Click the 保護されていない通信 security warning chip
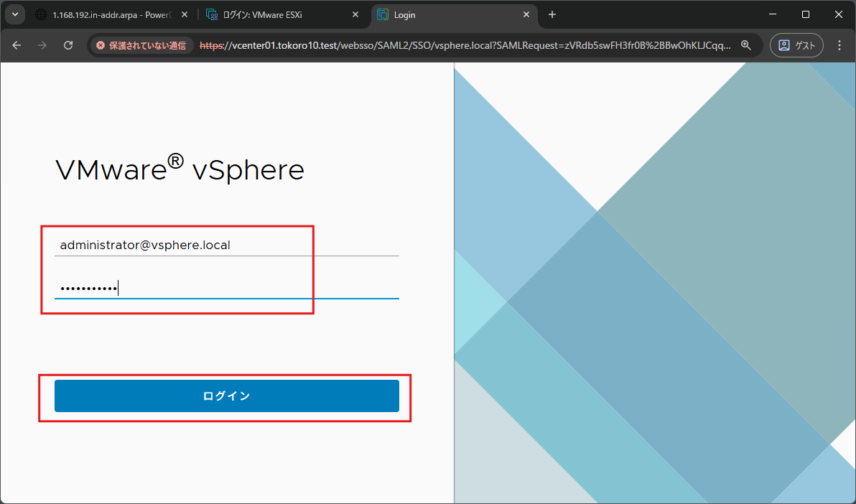856x504 pixels. (x=142, y=45)
